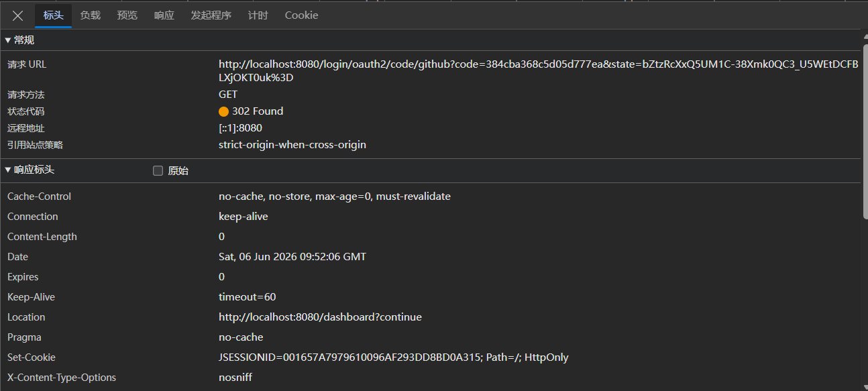Select the no-cache Pragma value
This screenshot has width=868, height=391.
241,337
